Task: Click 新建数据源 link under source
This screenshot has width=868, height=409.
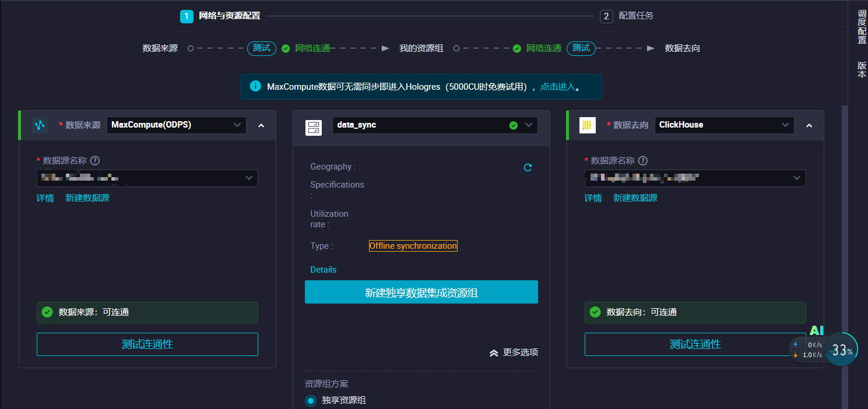Action: (87, 198)
